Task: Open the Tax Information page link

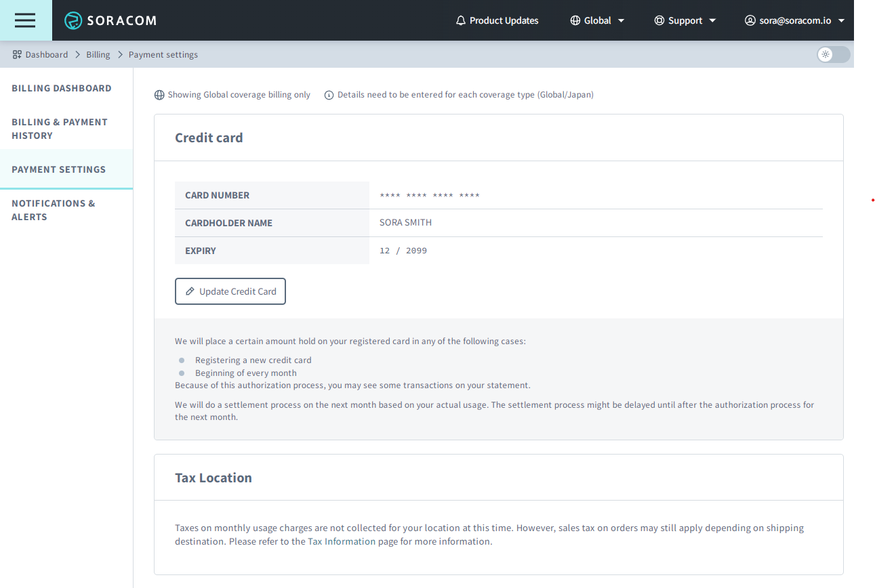Action: pos(342,541)
